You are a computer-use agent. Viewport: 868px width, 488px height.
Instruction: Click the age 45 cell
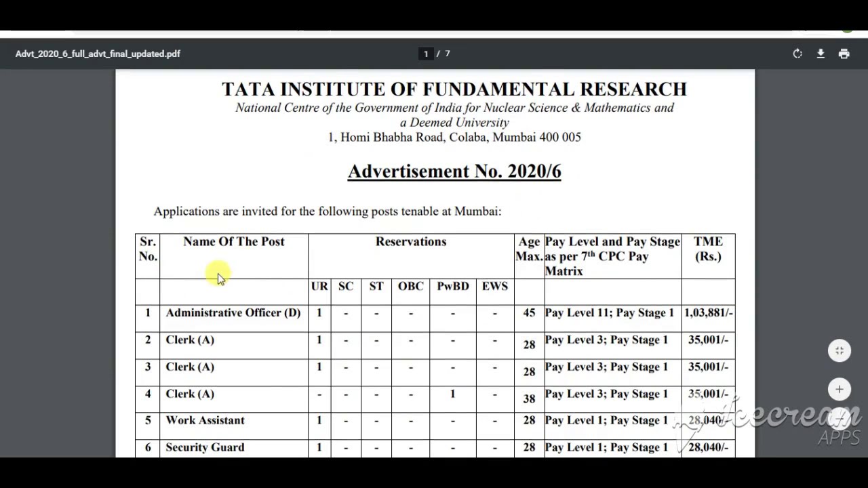529,312
